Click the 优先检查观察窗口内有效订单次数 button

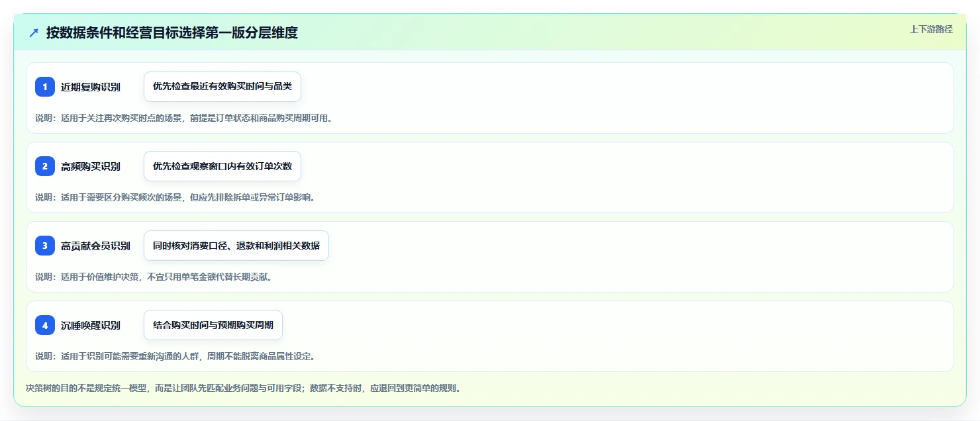(x=222, y=166)
